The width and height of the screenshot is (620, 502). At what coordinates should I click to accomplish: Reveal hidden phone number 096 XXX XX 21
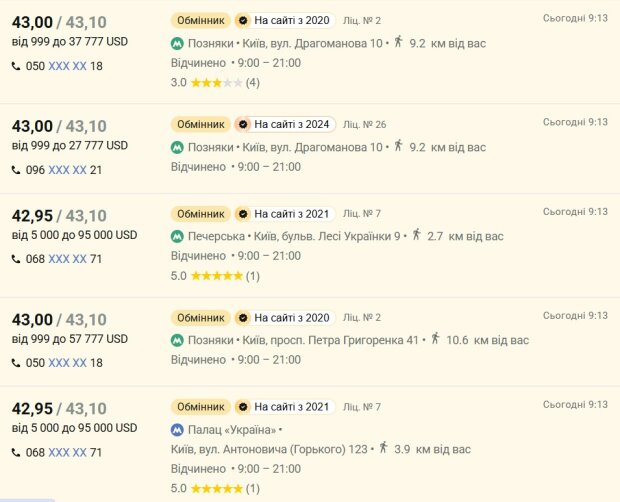tap(67, 170)
